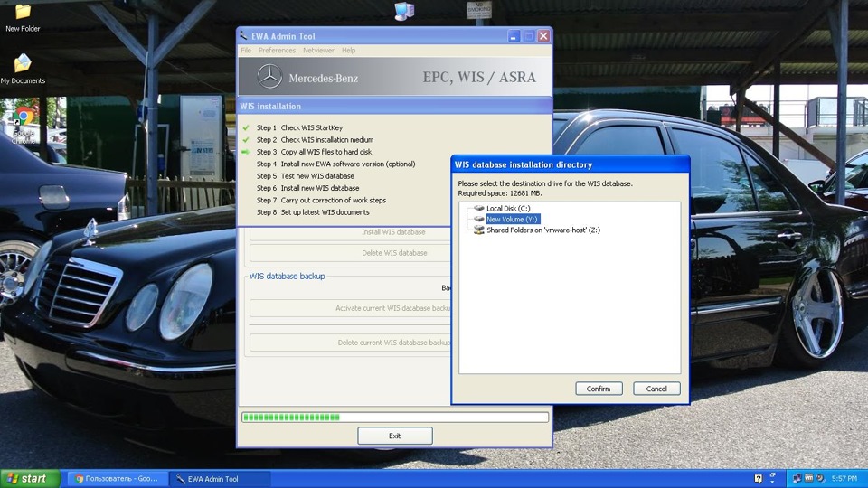Open the Preferences menu
868x488 pixels.
click(277, 51)
